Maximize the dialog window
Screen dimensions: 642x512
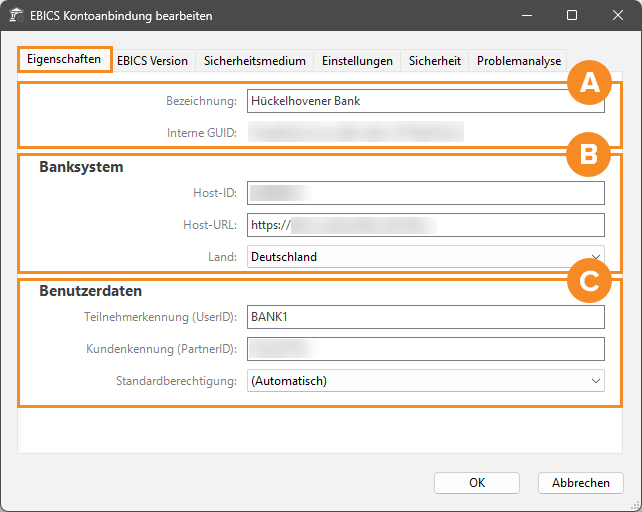[572, 16]
